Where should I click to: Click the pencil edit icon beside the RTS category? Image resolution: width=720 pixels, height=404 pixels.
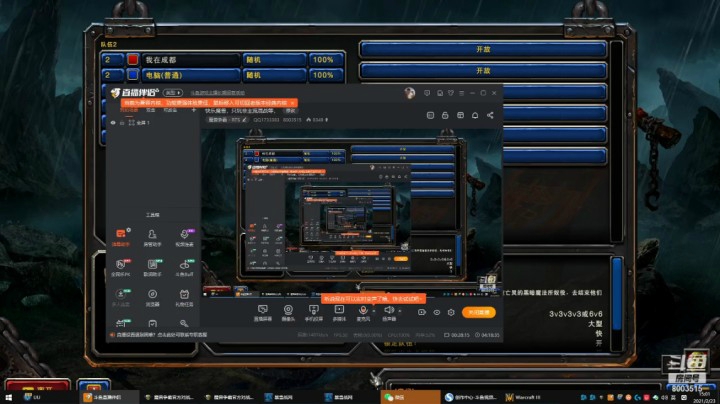coord(244,120)
